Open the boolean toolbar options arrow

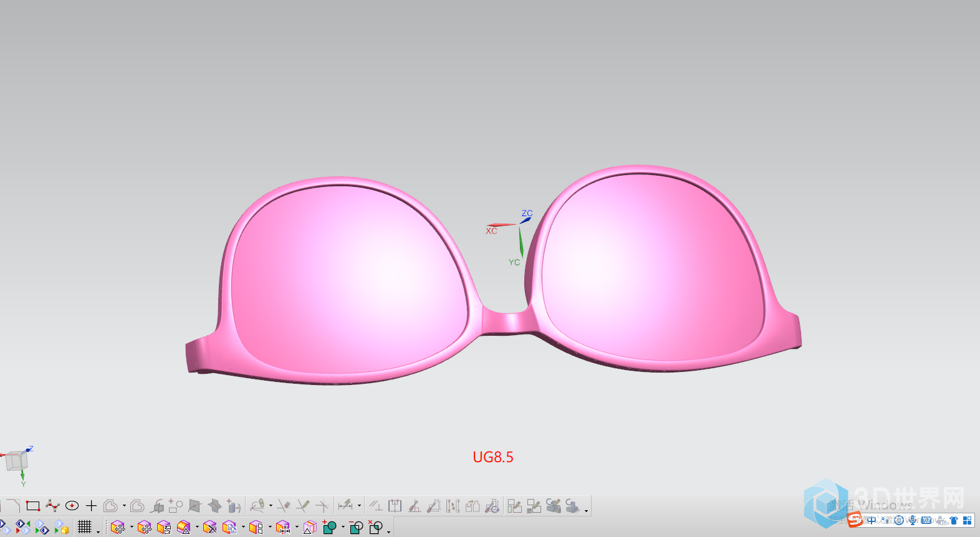[x=388, y=532]
